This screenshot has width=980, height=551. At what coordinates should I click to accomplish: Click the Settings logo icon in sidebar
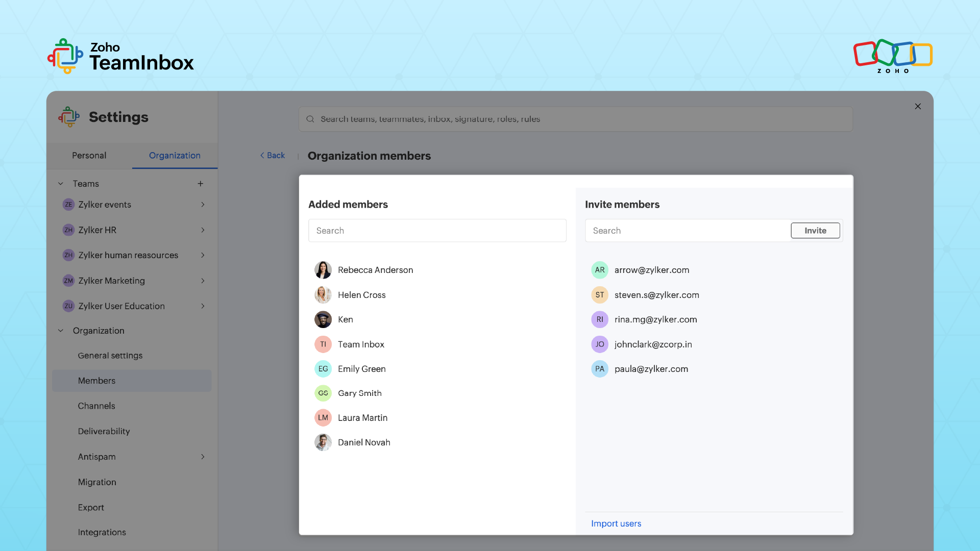[x=69, y=117]
